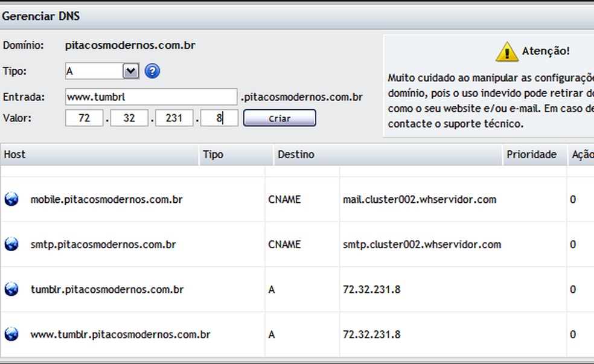Viewport: 594px width, 364px height.
Task: Open the Tipo record type dropdown
Action: (97, 71)
